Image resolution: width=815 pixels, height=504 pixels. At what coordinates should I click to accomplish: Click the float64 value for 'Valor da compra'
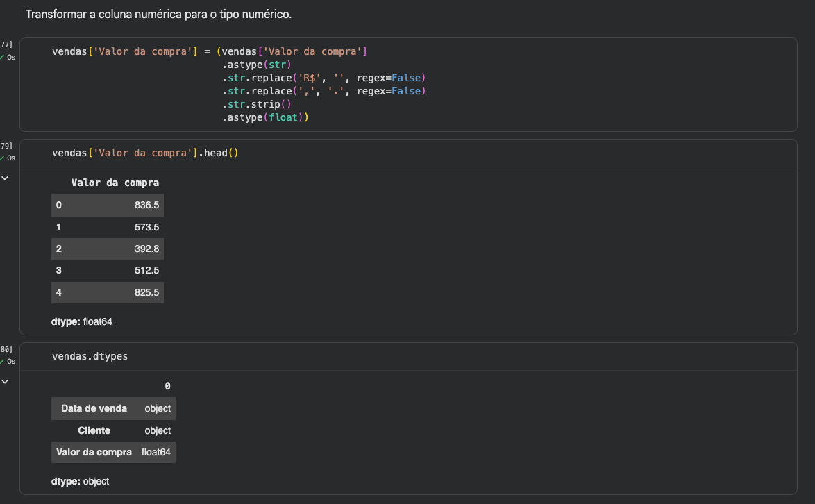click(x=156, y=452)
